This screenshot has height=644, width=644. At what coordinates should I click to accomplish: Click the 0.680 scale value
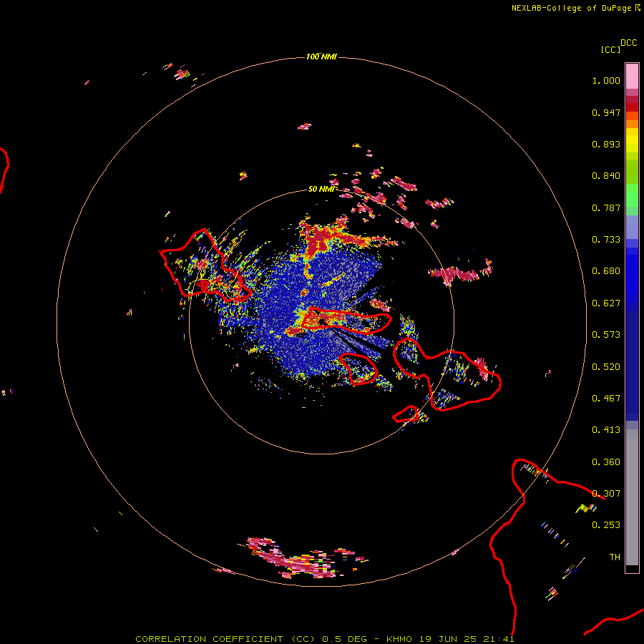click(606, 271)
